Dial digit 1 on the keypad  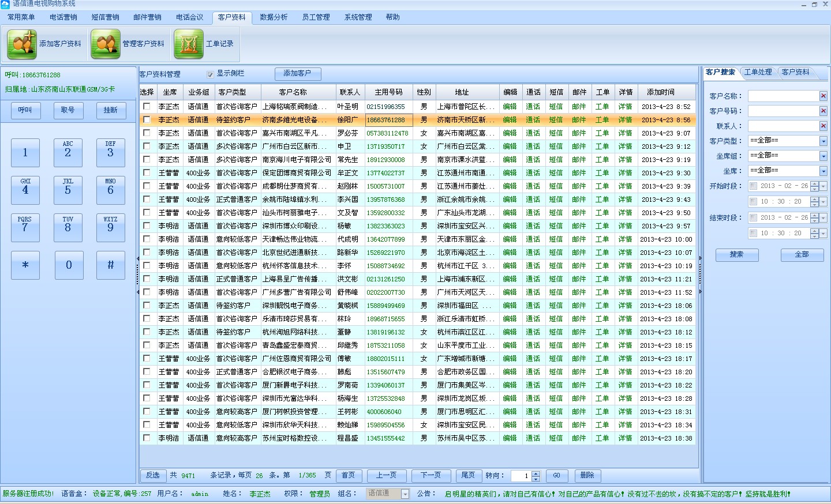25,152
